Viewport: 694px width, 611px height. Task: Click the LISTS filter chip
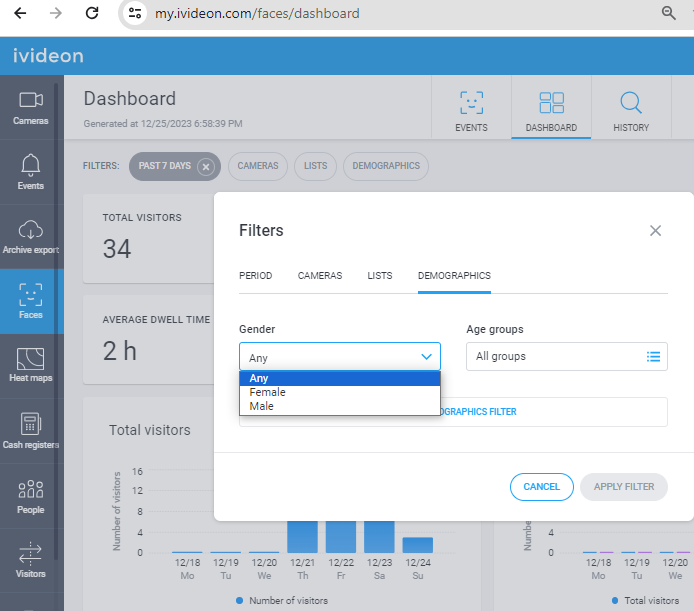[315, 166]
